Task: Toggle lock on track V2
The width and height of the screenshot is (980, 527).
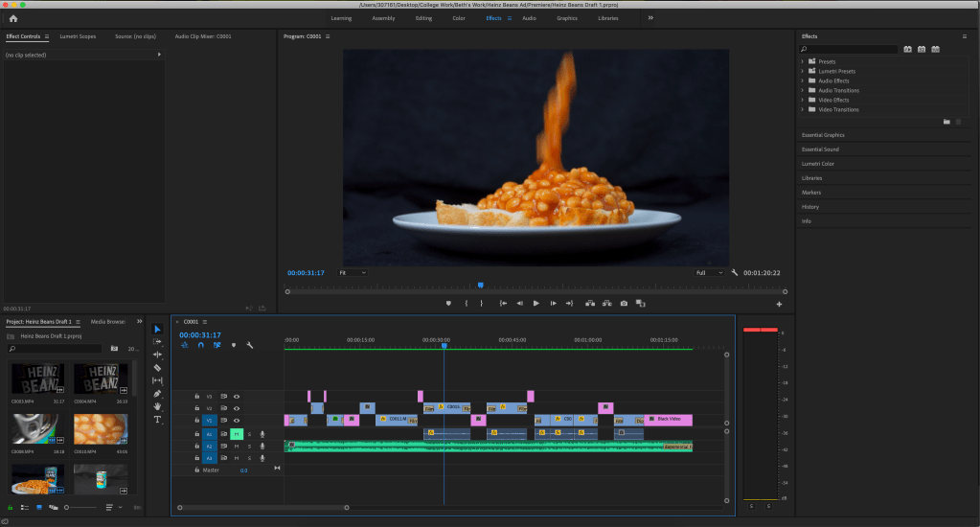Action: point(197,408)
